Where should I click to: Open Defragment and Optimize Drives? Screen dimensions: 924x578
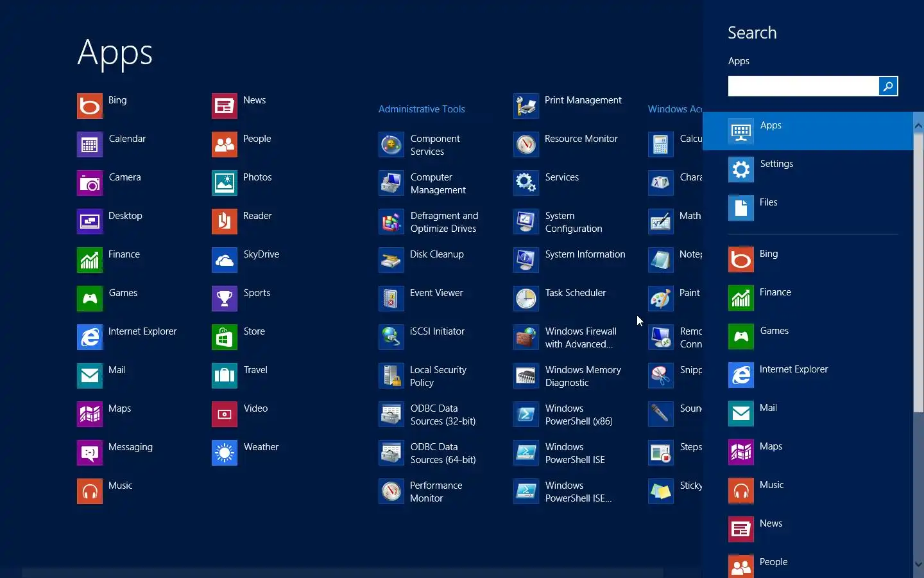(391, 222)
